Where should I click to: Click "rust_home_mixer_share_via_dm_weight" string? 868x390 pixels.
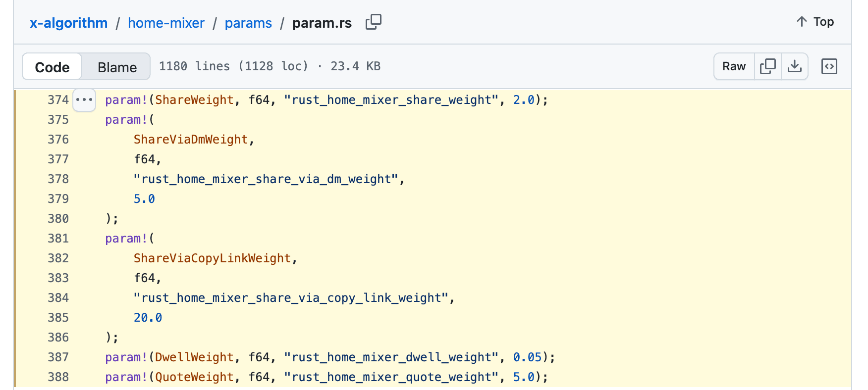click(266, 179)
